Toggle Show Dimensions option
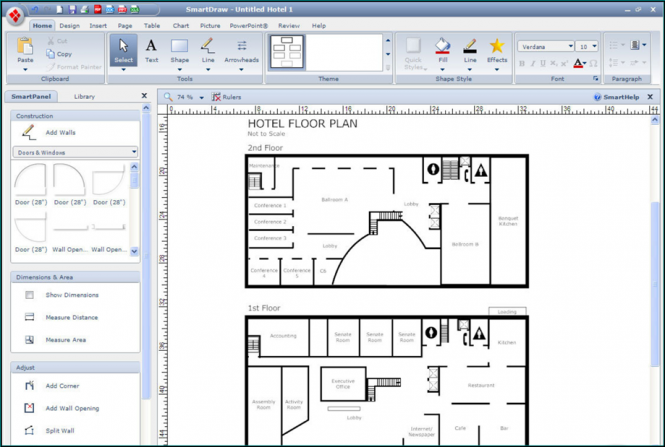Screen dimensions: 665x447 [29, 295]
